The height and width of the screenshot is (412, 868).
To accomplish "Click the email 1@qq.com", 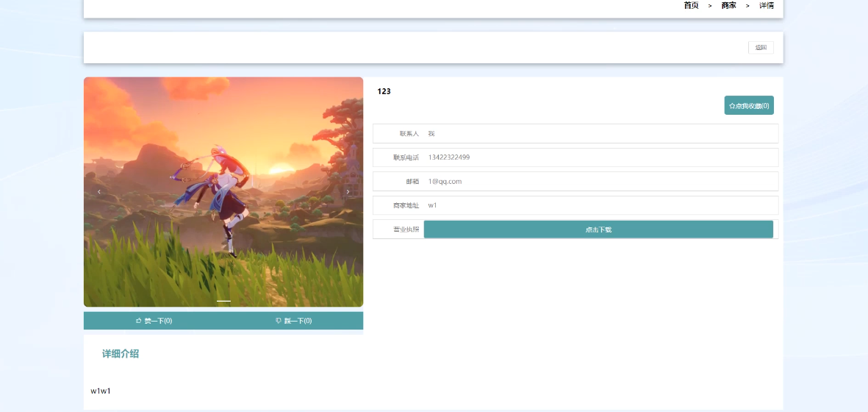I will tap(445, 182).
